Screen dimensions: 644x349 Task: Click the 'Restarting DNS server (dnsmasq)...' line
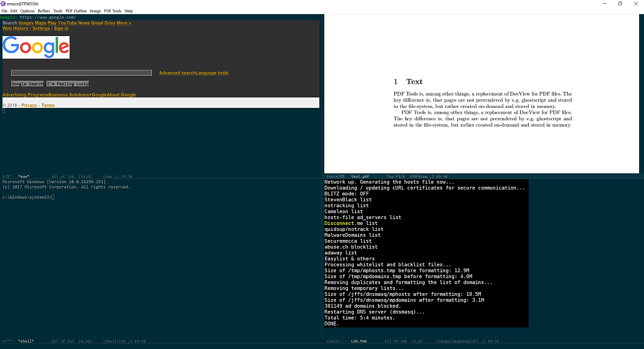coord(375,312)
